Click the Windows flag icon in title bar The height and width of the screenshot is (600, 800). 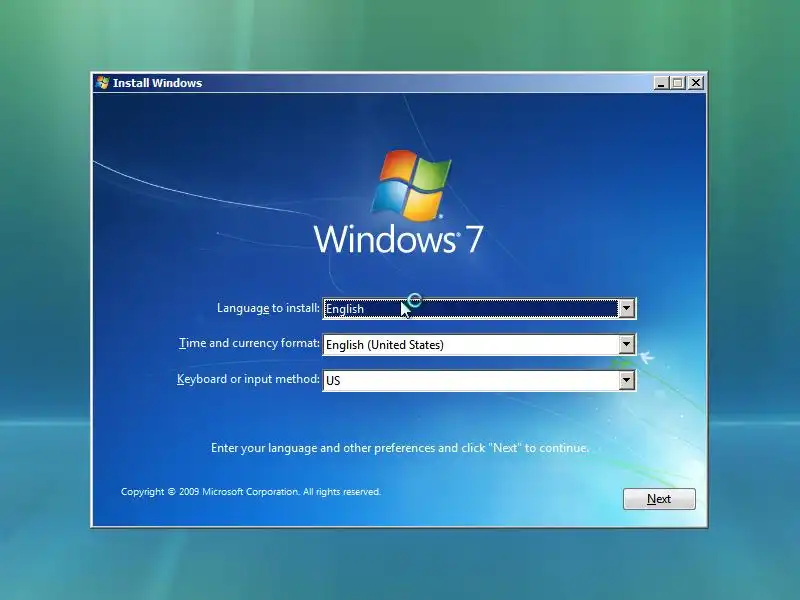point(103,83)
